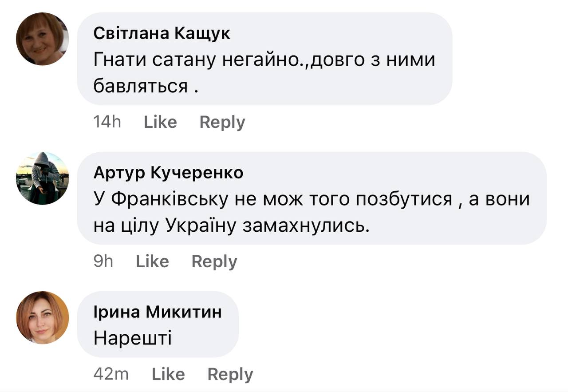Open the Артур Кучеренко profile name link

pos(168,173)
